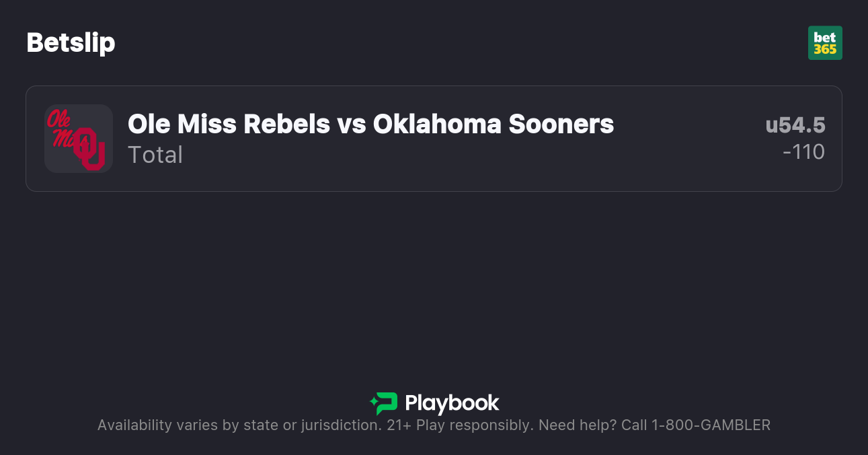Click the Total bet type label

(155, 155)
